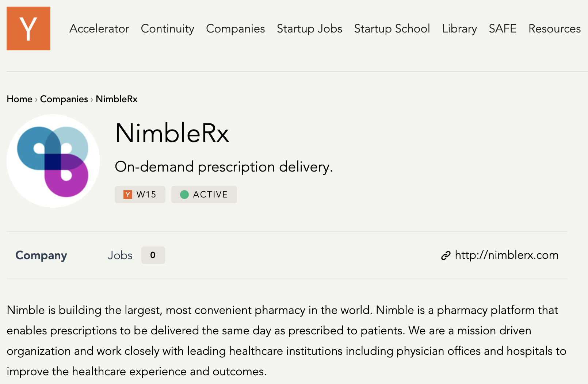Open Resources in the navigation bar
This screenshot has height=384, width=588.
point(554,28)
